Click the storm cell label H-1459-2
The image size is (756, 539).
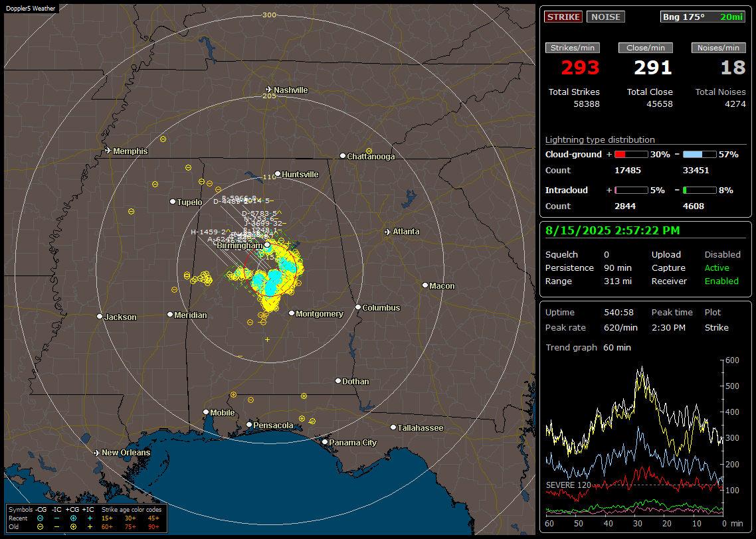(208, 232)
